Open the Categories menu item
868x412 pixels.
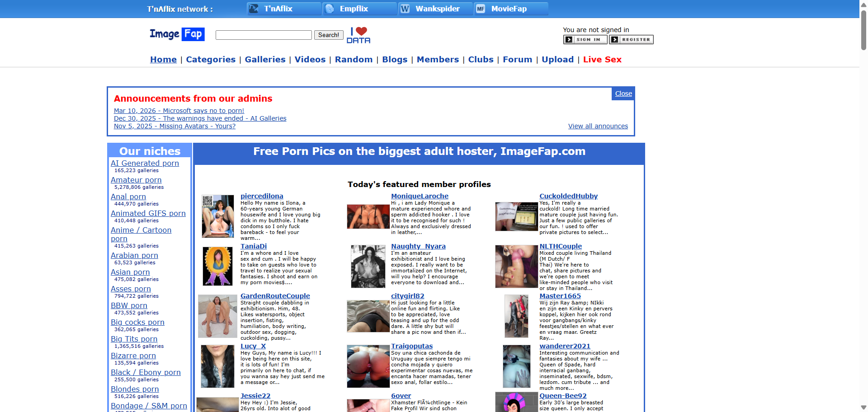point(211,59)
